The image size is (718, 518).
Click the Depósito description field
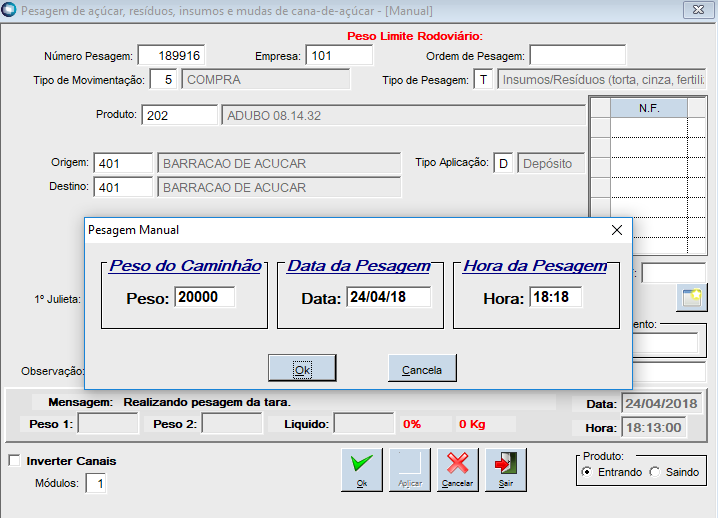tap(551, 163)
